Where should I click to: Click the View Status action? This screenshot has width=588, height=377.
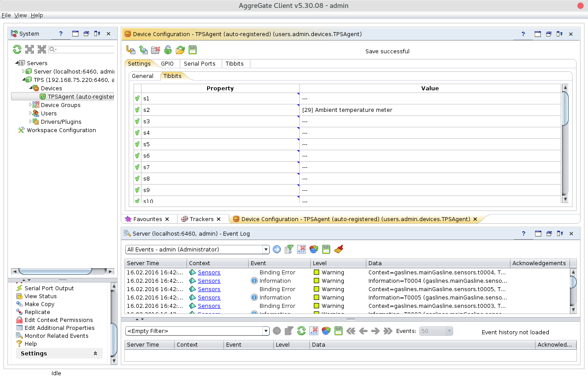point(41,296)
